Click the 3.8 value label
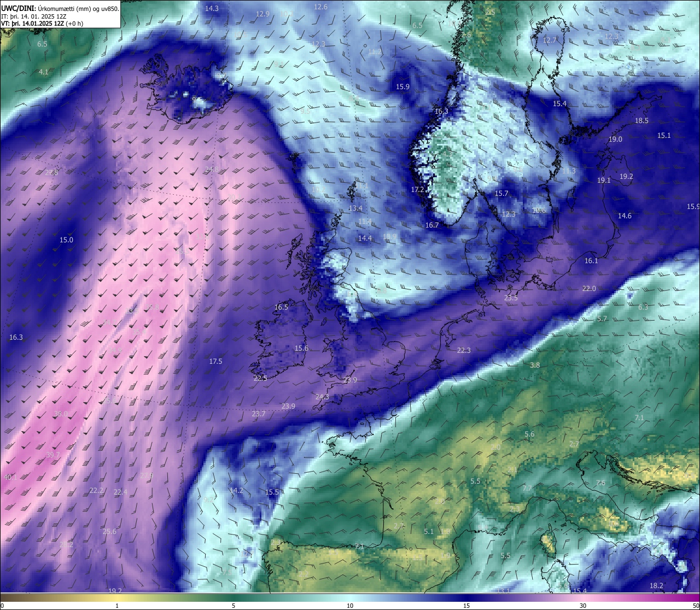 [x=535, y=365]
